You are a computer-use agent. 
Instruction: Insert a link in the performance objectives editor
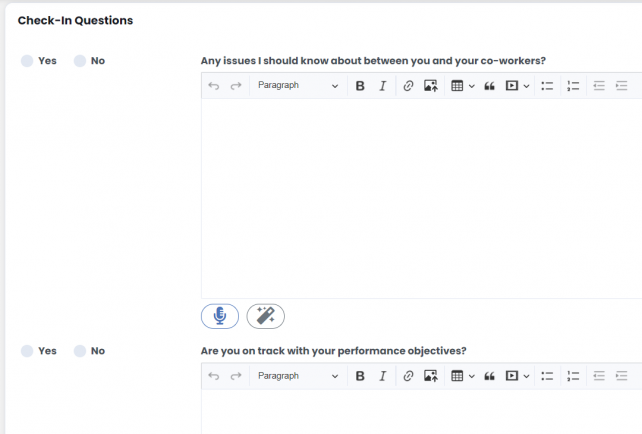tap(408, 376)
